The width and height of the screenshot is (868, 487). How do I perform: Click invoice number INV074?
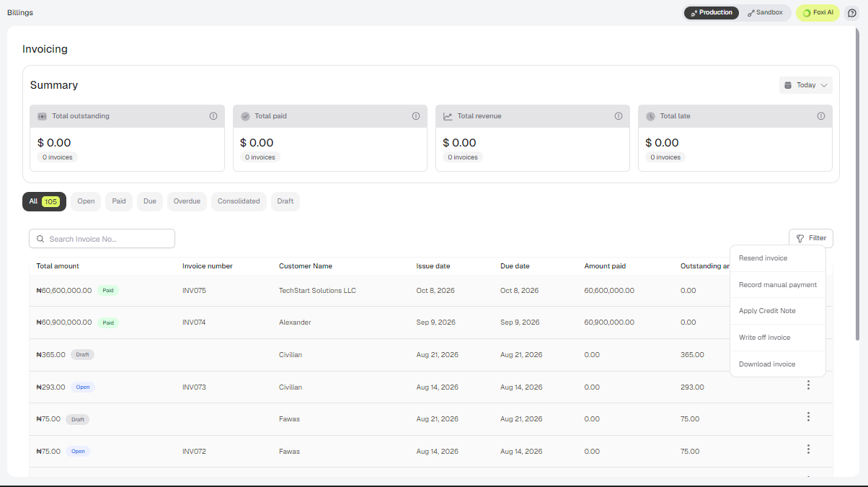click(194, 323)
